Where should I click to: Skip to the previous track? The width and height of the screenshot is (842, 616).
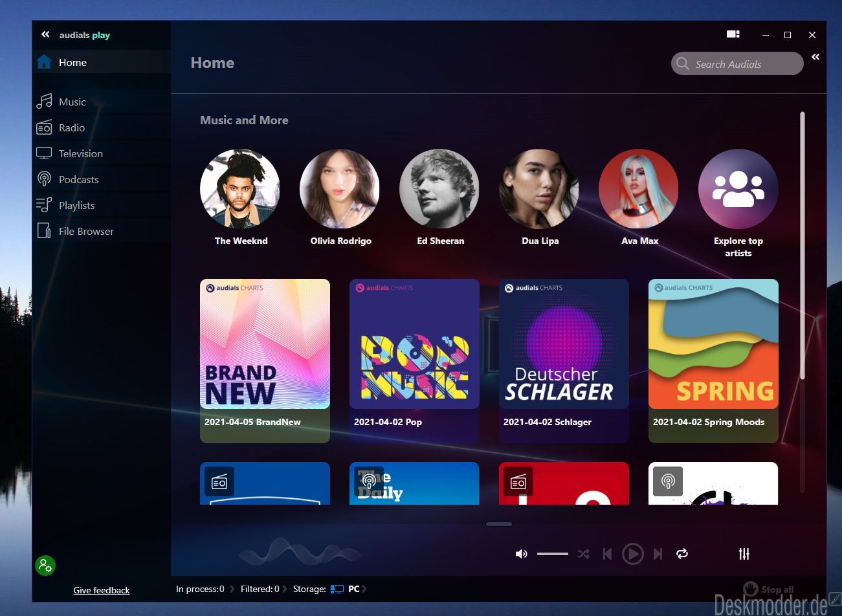pos(607,554)
